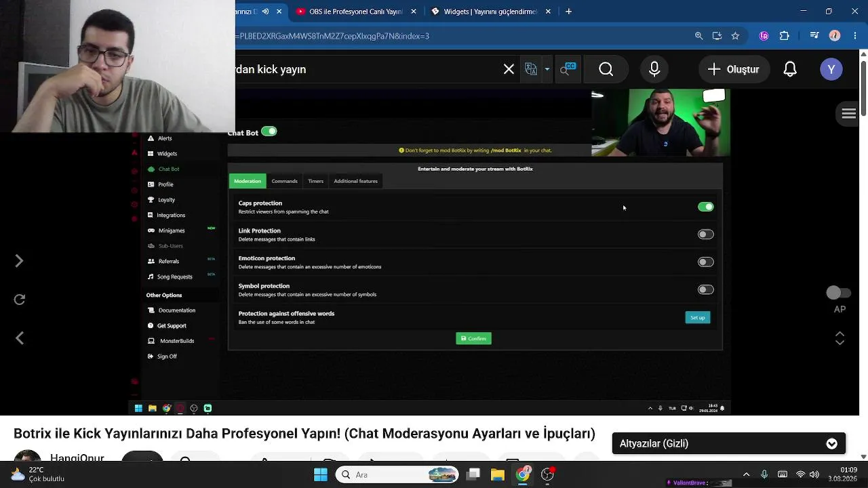This screenshot has width=868, height=488.
Task: Bookmark this page with the star icon
Action: click(735, 36)
